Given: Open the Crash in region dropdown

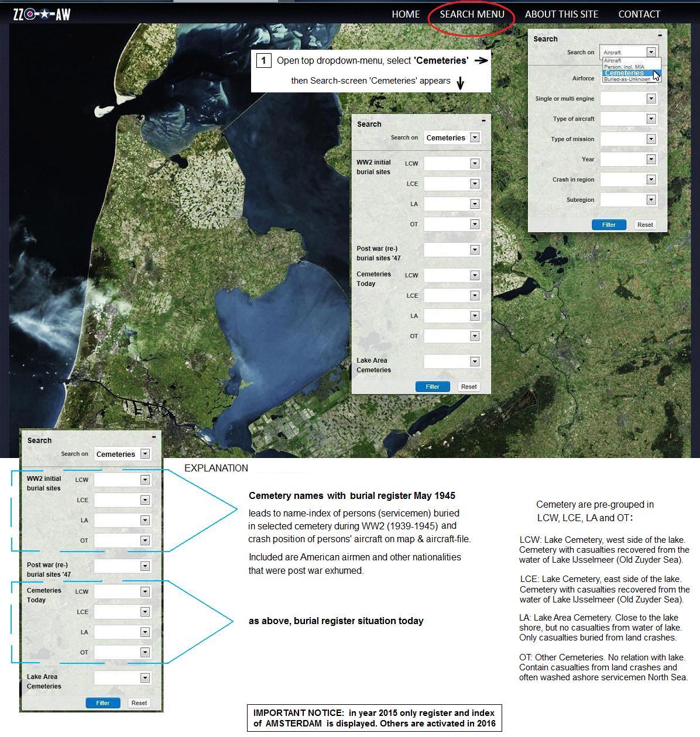Looking at the screenshot, I should (x=651, y=180).
